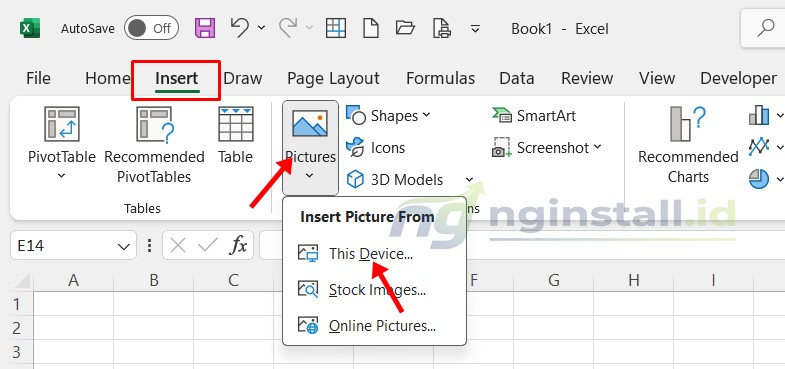Click the Open folder icon
This screenshot has height=369, width=785.
406,28
